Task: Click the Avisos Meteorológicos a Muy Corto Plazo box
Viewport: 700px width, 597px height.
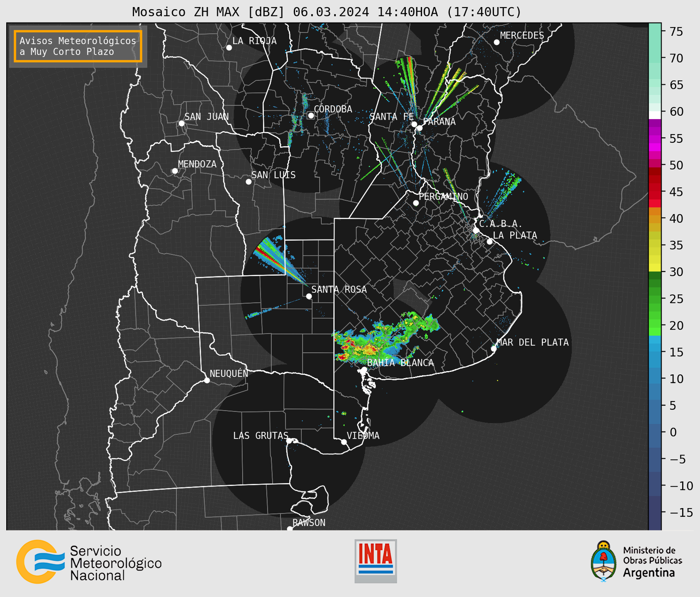Action: [78, 46]
